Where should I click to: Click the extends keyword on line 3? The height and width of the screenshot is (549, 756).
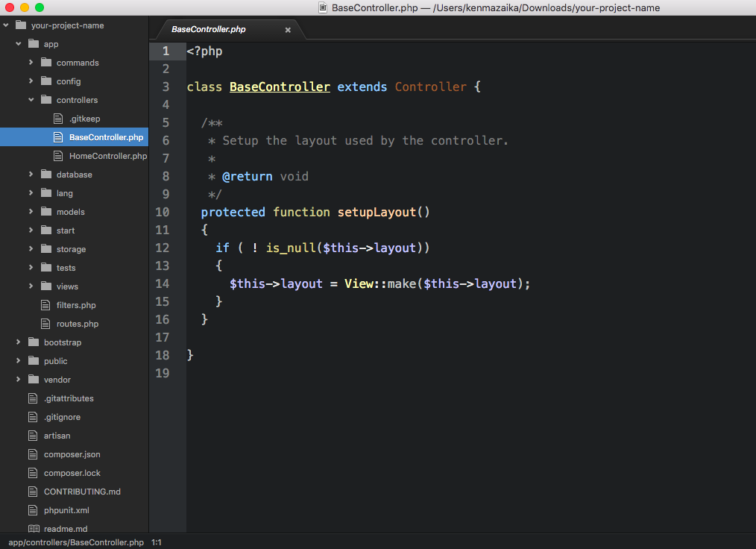coord(362,87)
